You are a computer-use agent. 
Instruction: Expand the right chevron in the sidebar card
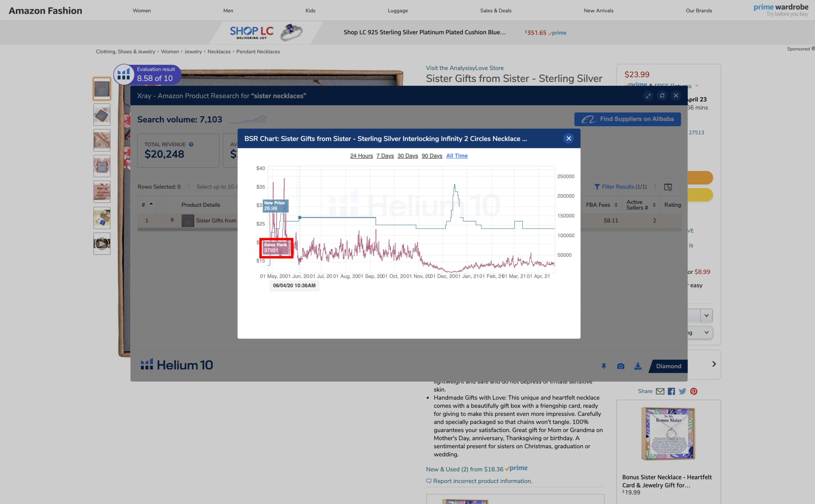pyautogui.click(x=714, y=364)
